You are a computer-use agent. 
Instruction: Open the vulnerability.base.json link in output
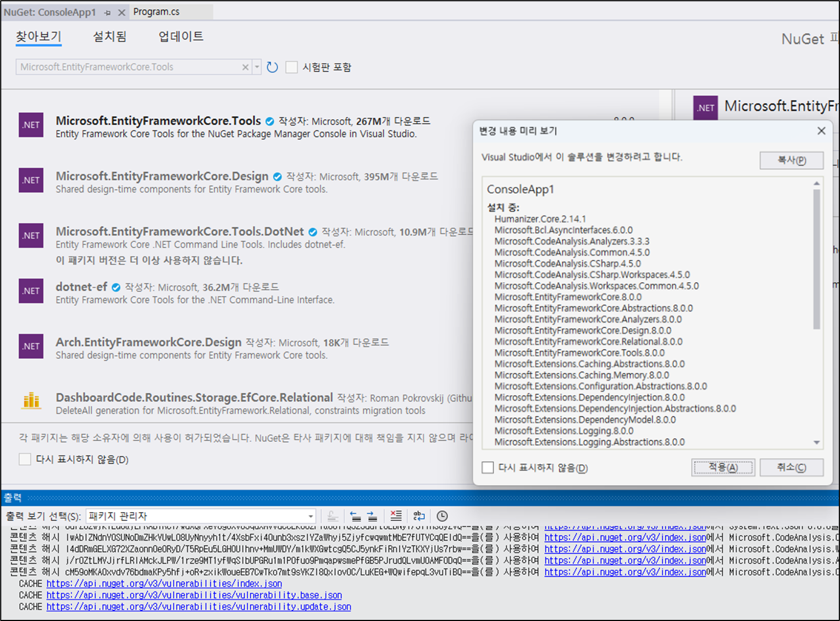coord(194,595)
